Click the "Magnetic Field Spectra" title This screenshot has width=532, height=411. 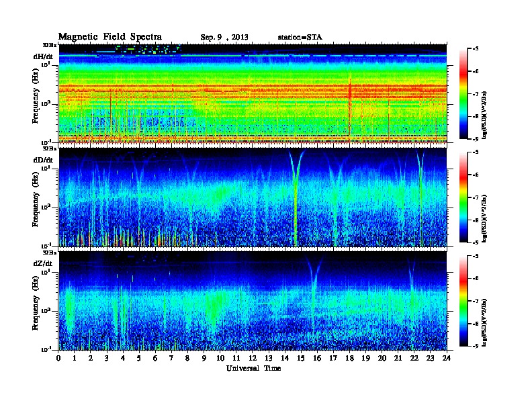(x=110, y=37)
